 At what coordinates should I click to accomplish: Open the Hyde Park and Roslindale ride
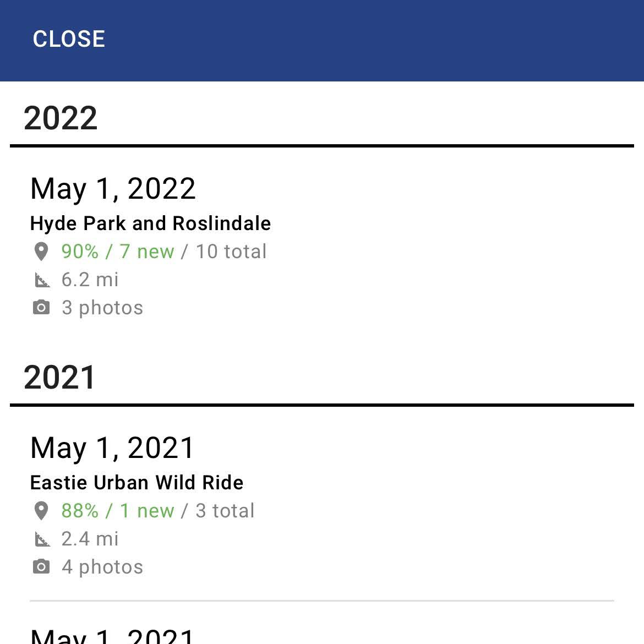tap(150, 223)
